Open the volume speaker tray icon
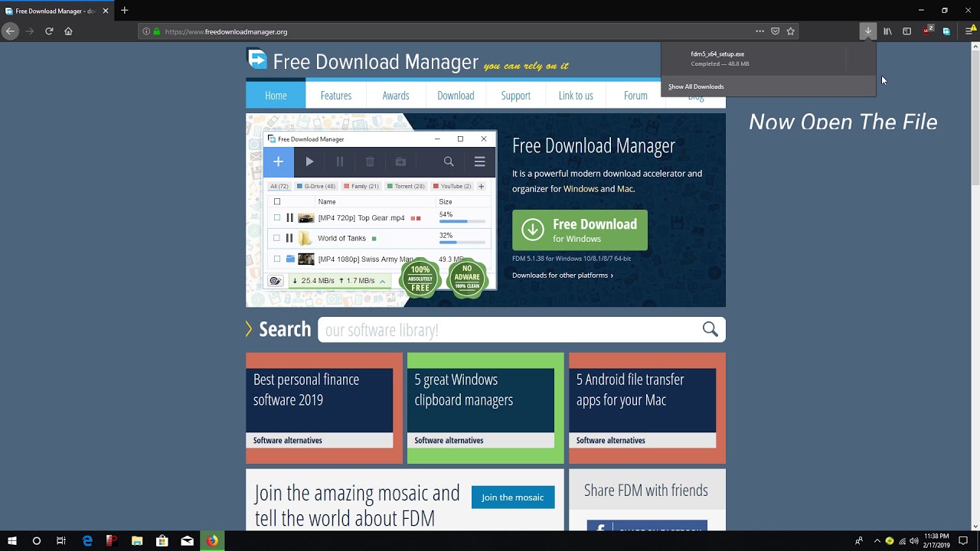This screenshot has width=980, height=551. 913,541
